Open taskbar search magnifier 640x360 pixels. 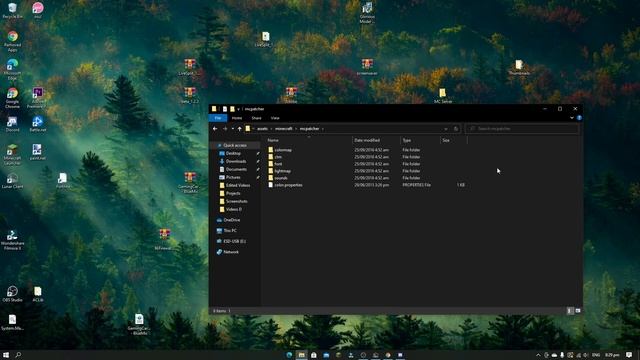tap(18, 355)
